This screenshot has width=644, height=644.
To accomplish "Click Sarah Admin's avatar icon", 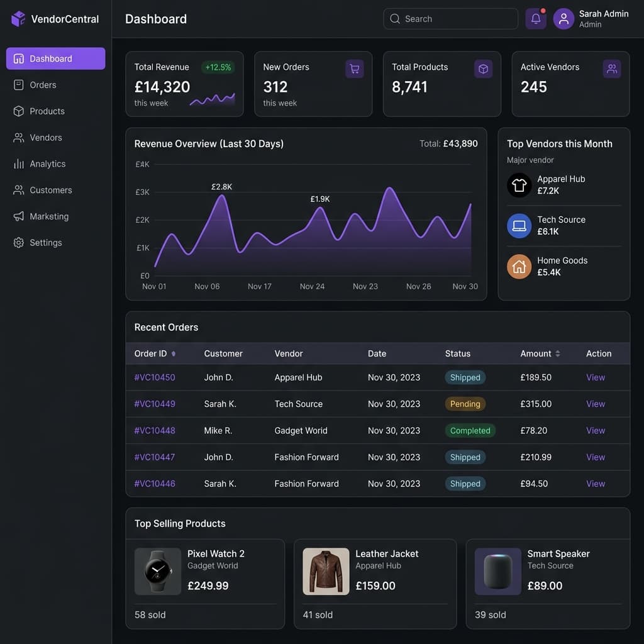I will (x=563, y=19).
